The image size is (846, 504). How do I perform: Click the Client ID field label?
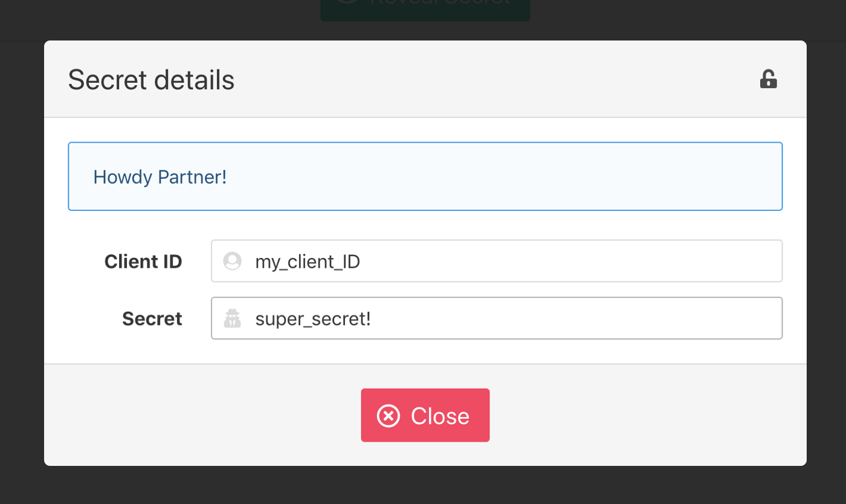tap(143, 262)
